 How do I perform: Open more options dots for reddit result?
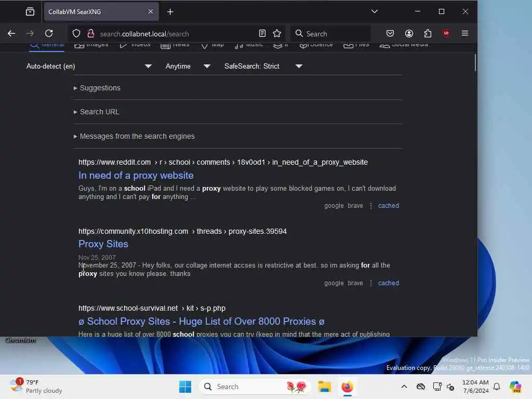click(x=371, y=206)
